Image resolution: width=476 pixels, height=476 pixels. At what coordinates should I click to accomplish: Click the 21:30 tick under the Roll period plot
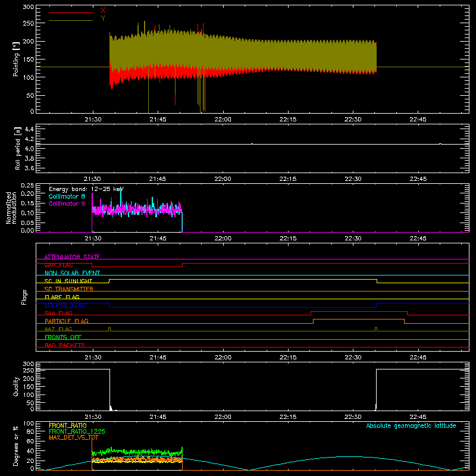[93, 179]
